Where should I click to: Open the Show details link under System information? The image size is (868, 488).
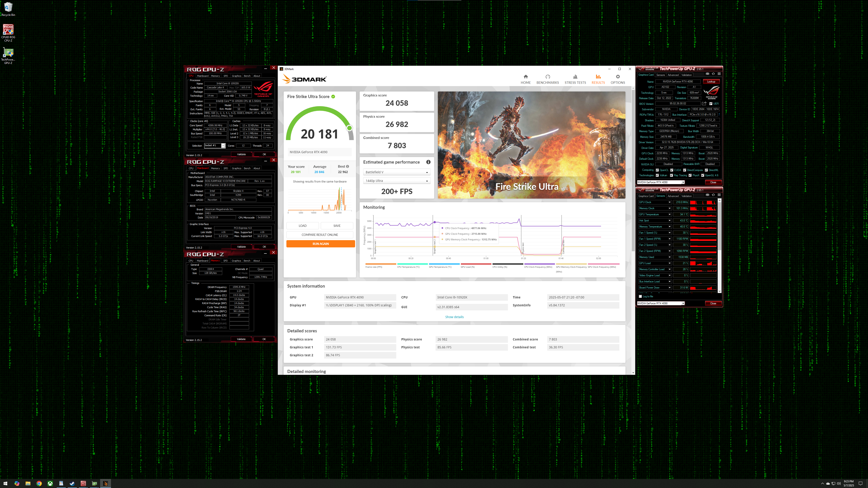(454, 317)
